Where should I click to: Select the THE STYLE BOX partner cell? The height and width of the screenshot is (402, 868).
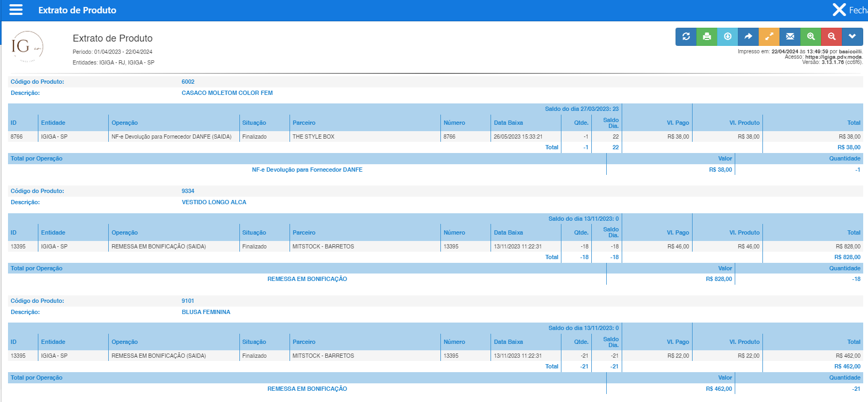[314, 137]
